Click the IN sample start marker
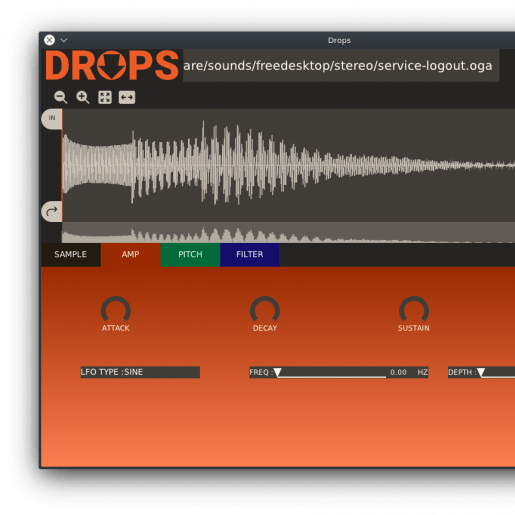515x515 pixels. pyautogui.click(x=52, y=119)
